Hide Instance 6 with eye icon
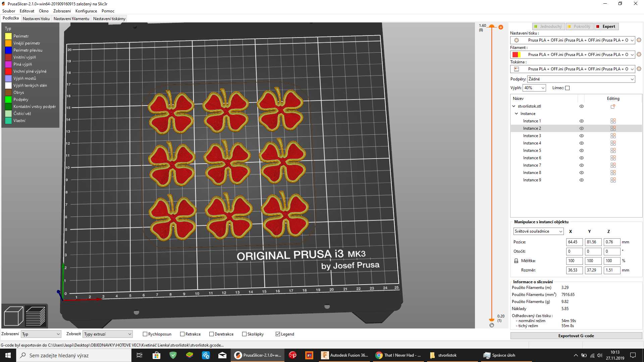 [582, 158]
